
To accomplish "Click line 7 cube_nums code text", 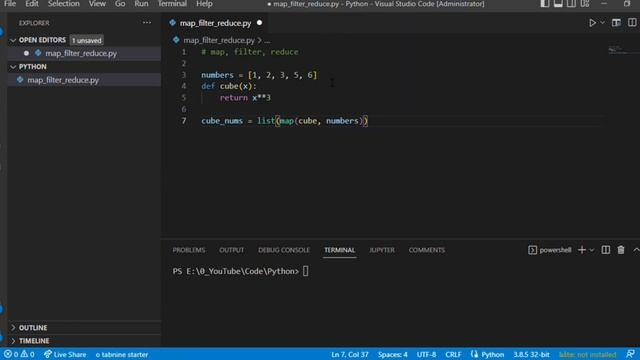I will click(284, 121).
